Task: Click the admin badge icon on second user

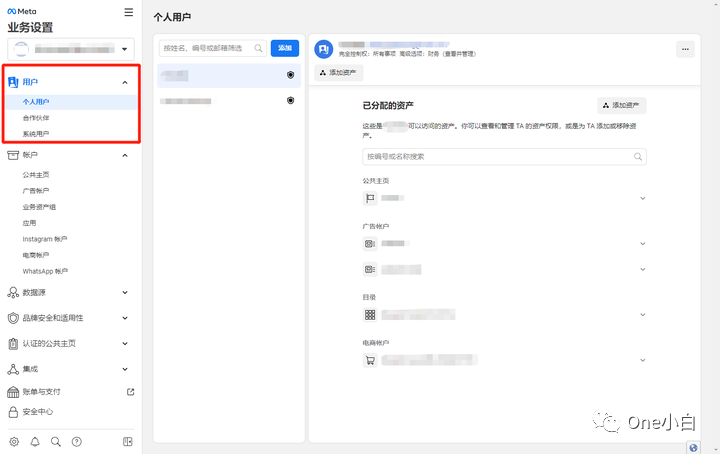Action: click(x=290, y=100)
